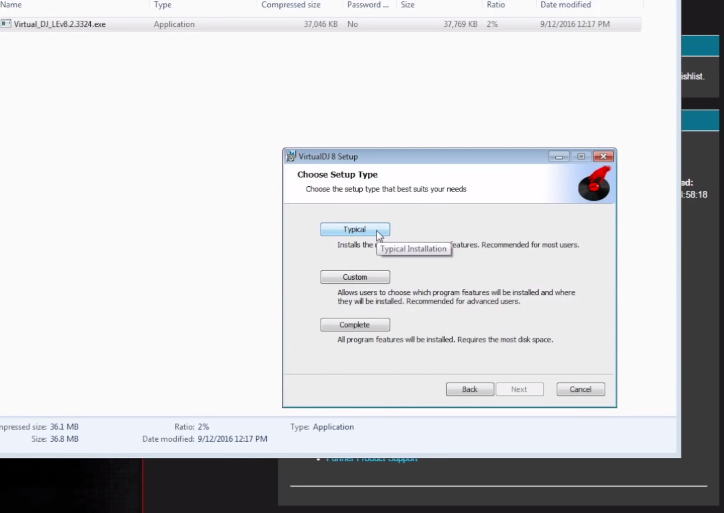This screenshot has width=724, height=513.
Task: Sort by Ratio column header
Action: coord(496,5)
